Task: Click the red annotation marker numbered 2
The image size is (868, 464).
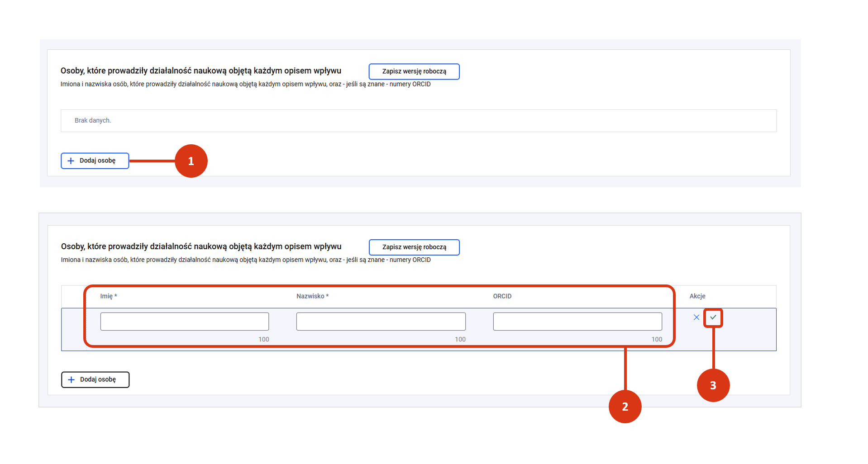Action: coord(625,407)
